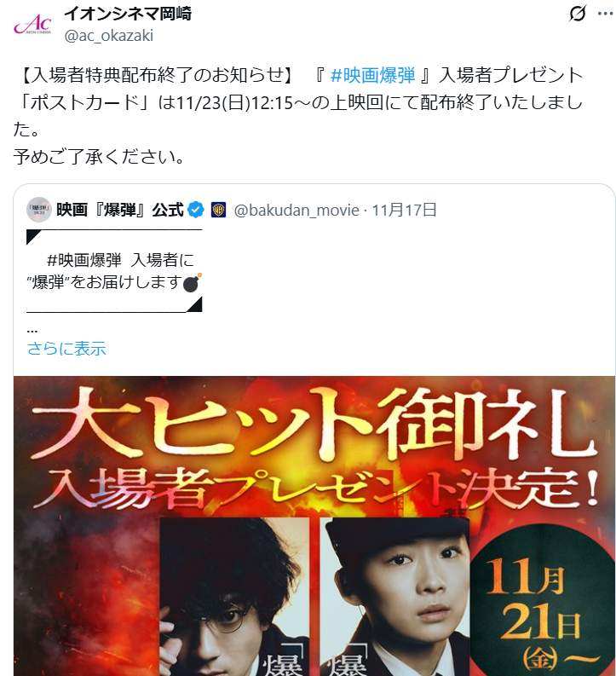This screenshot has height=676, width=616.
Task: Click the Warner Bros affiliation badge
Action: tap(218, 210)
